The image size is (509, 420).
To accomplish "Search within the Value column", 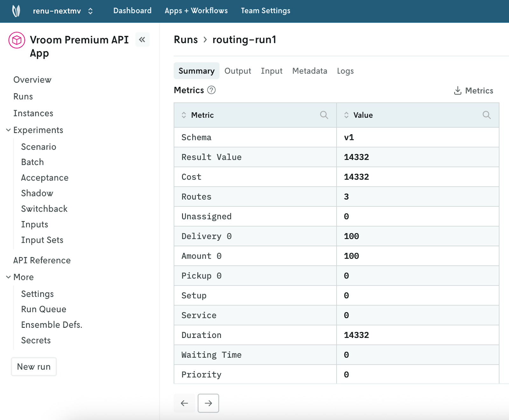I will point(486,115).
